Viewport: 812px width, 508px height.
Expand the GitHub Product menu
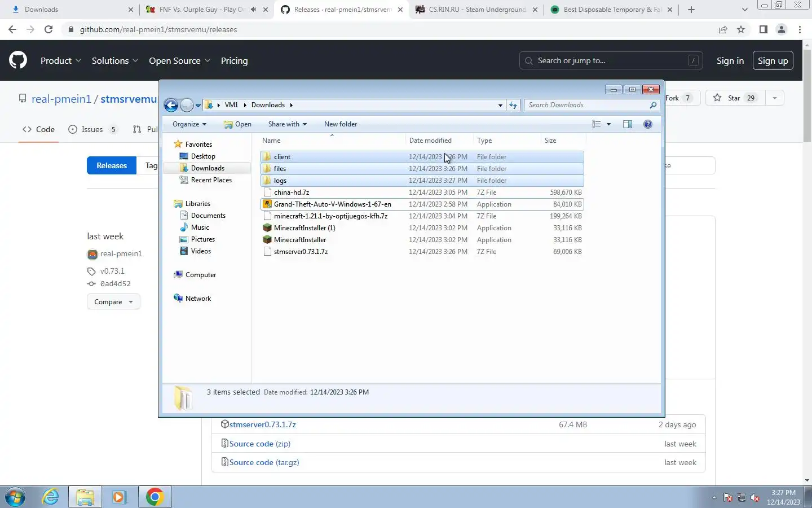tap(61, 60)
